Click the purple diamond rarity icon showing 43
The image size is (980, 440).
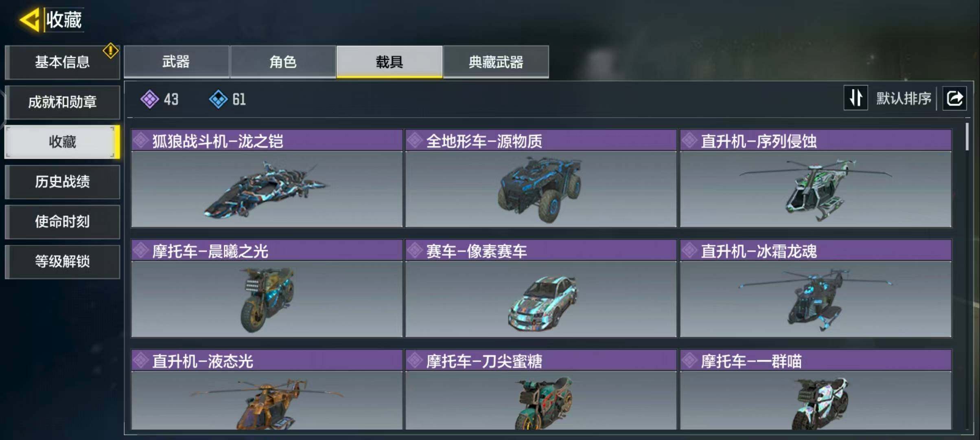click(x=149, y=99)
